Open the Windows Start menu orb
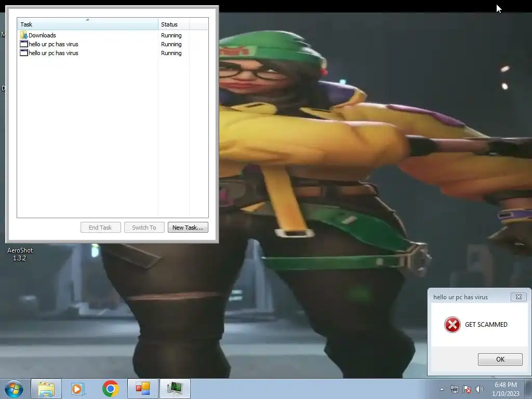This screenshot has height=399, width=532. coord(14,389)
